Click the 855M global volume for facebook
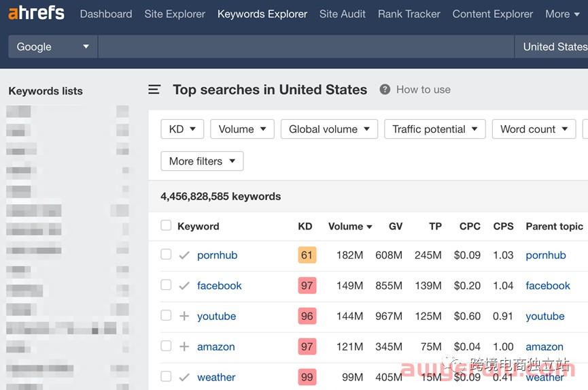Viewport: 588px width, 390px height. coord(389,286)
